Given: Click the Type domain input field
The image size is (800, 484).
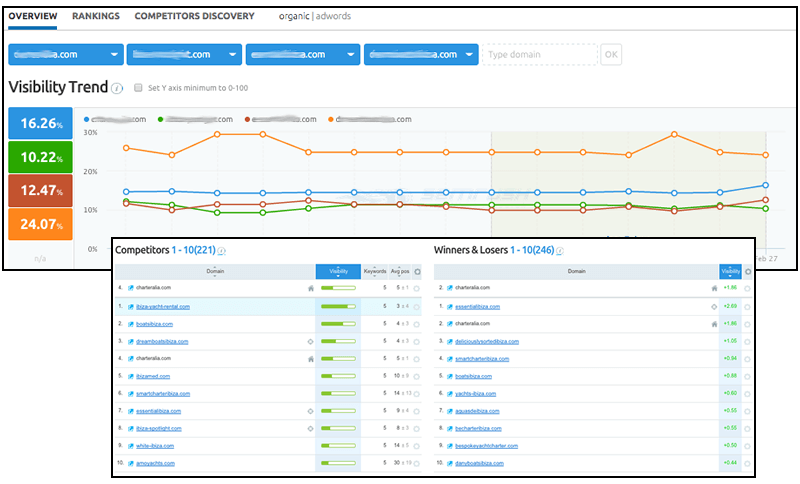Looking at the screenshot, I should click(540, 55).
